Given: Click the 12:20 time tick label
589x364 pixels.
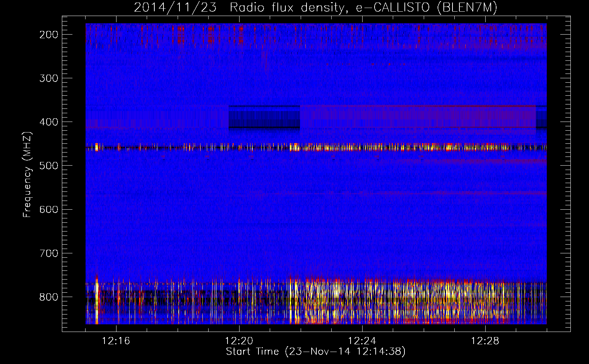Looking at the screenshot, I should click(x=239, y=341).
